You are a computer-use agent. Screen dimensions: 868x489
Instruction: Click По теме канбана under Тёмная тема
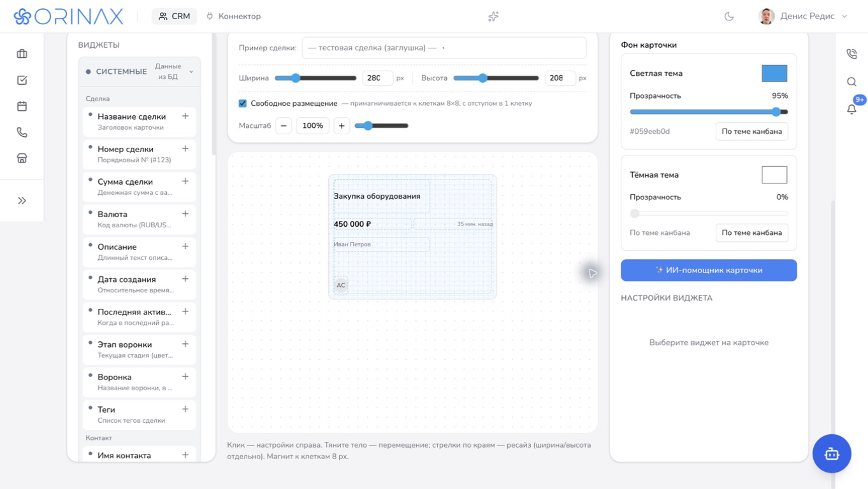751,232
